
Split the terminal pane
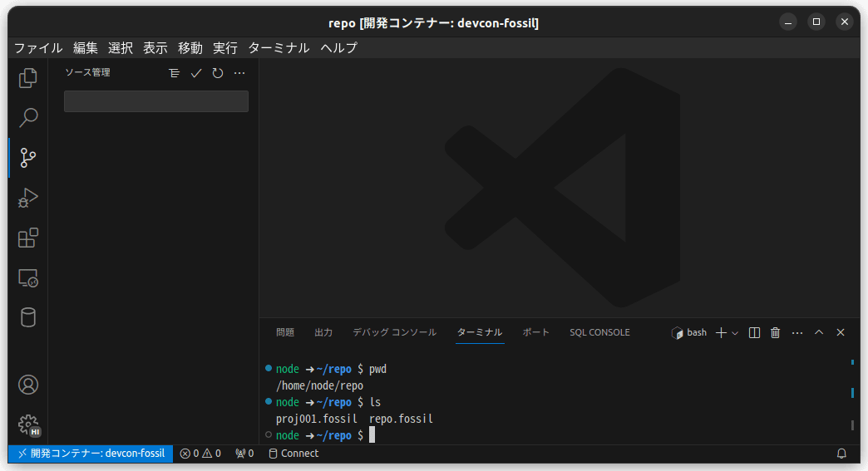(x=754, y=332)
